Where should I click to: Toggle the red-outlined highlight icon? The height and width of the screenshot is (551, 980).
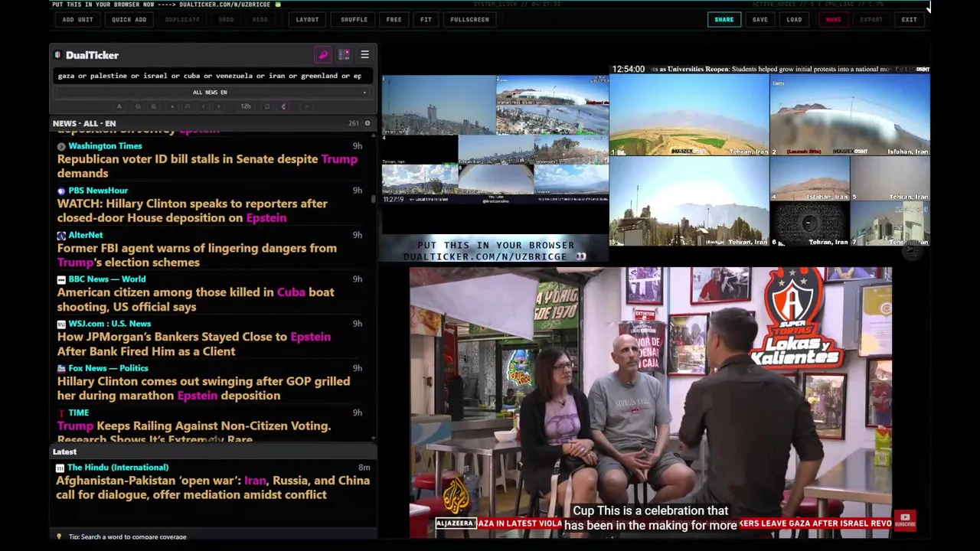[x=283, y=106]
